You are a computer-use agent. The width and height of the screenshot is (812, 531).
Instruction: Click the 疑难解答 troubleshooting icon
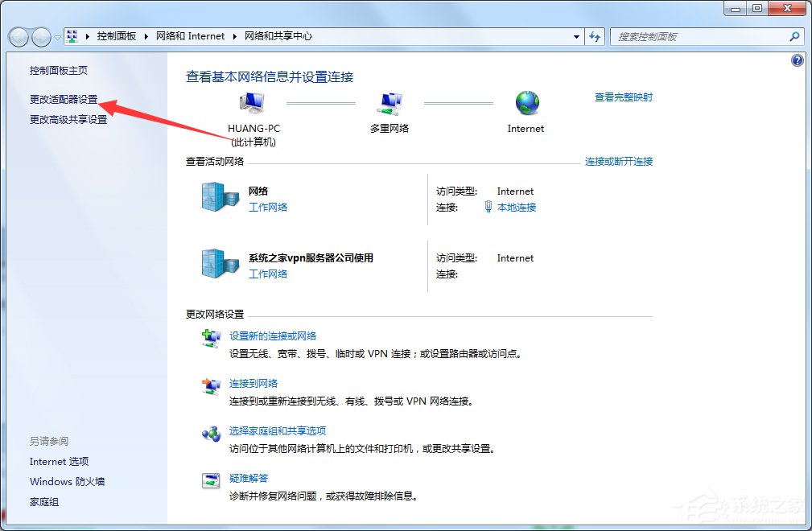point(212,480)
